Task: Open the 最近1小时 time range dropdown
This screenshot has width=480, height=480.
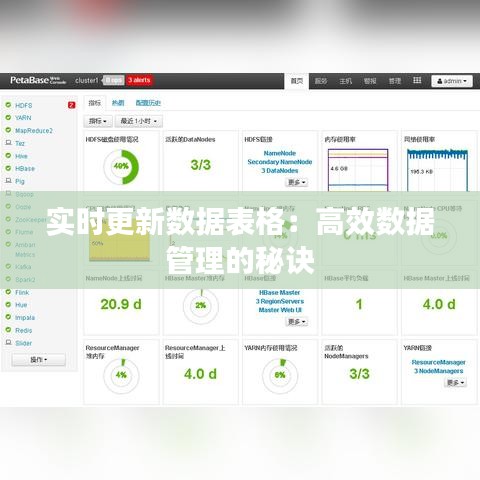Action: 139,121
